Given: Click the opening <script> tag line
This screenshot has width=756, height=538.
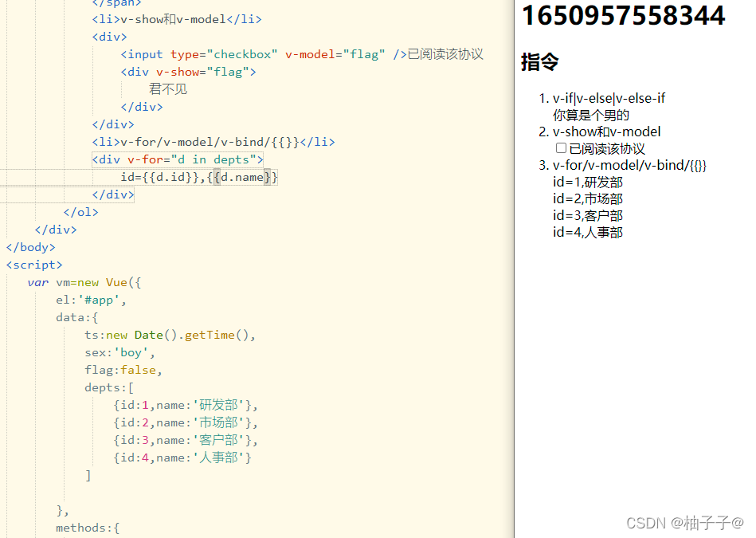Looking at the screenshot, I should (x=34, y=265).
